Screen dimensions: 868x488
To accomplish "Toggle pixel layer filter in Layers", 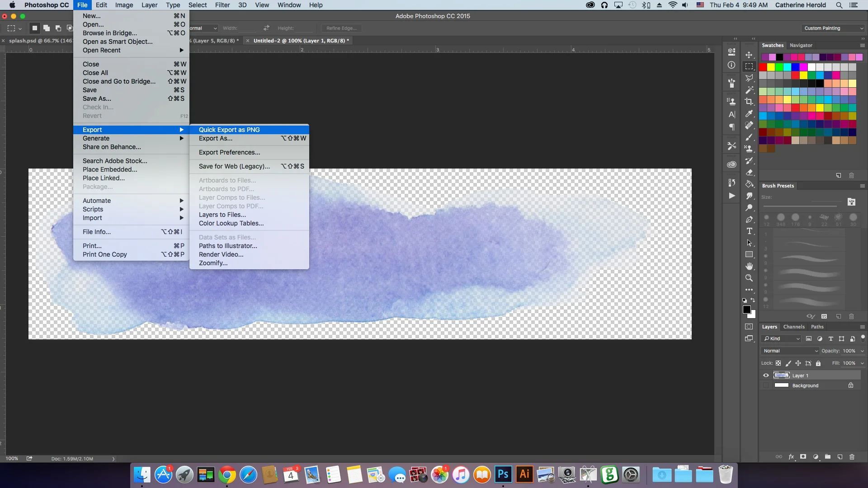I will (x=809, y=338).
